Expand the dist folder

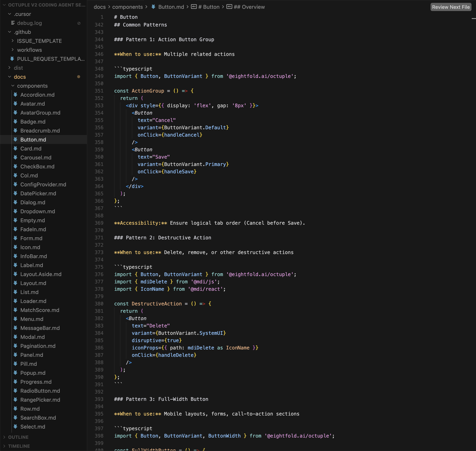pyautogui.click(x=10, y=68)
